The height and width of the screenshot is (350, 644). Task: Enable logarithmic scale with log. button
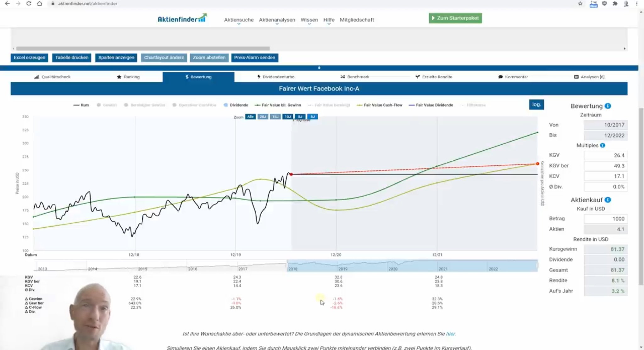click(x=536, y=104)
